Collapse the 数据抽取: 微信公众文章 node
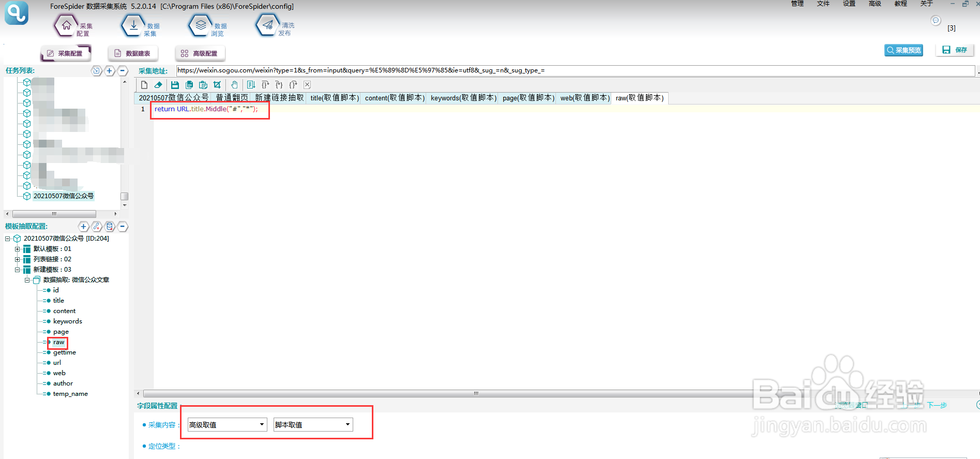The width and height of the screenshot is (980, 459). click(x=27, y=280)
